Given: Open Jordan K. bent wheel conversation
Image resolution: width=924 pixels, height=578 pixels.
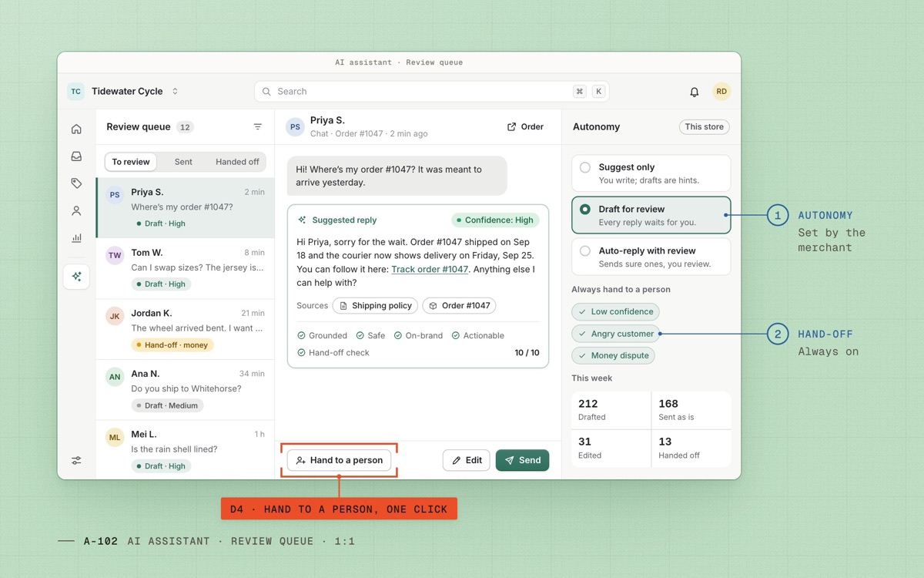Looking at the screenshot, I should [x=185, y=329].
